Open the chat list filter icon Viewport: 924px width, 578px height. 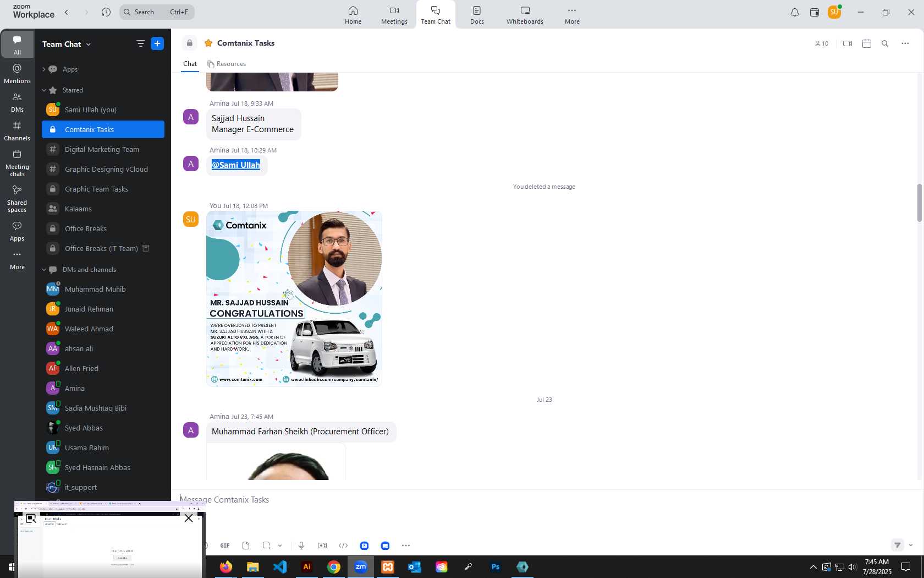tap(140, 43)
